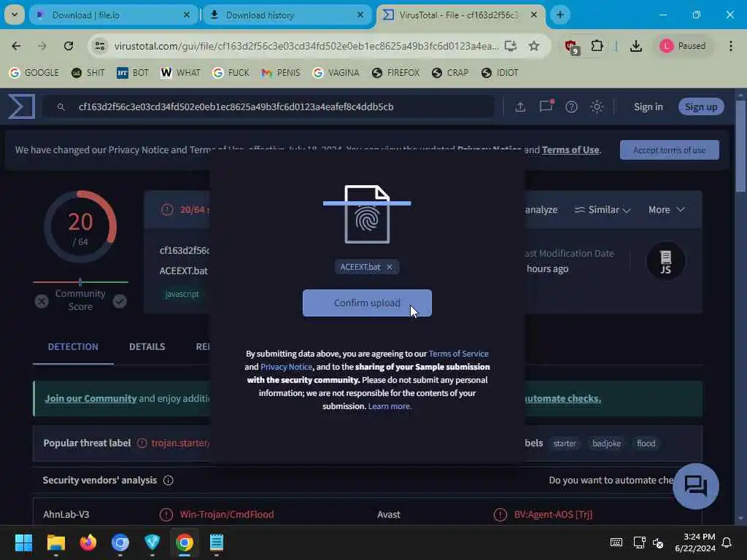The width and height of the screenshot is (747, 560).
Task: Click the AhnLab-V3 Win-Trojan/CmdFlood detection
Action: [227, 514]
